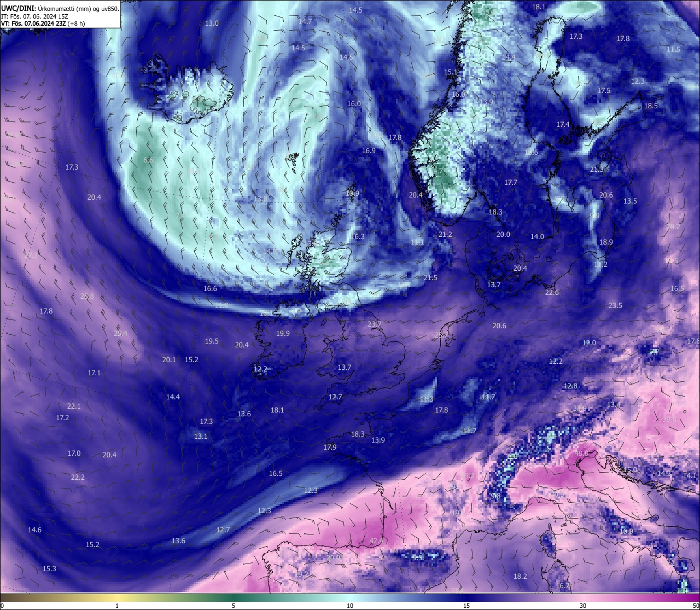Screen dimensions: 700x610
Task: Click the map value 16.7
Action: pos(563,585)
